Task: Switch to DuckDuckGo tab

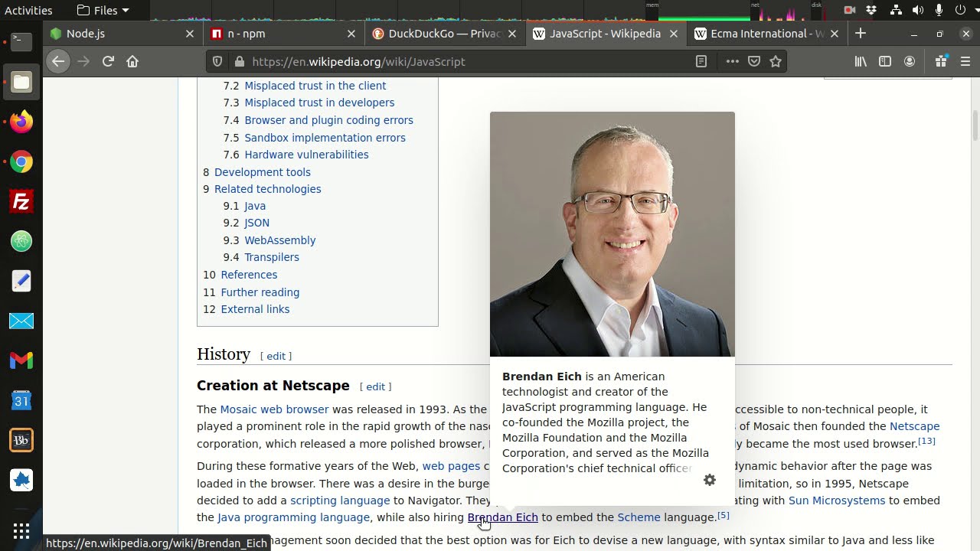Action: coord(438,34)
